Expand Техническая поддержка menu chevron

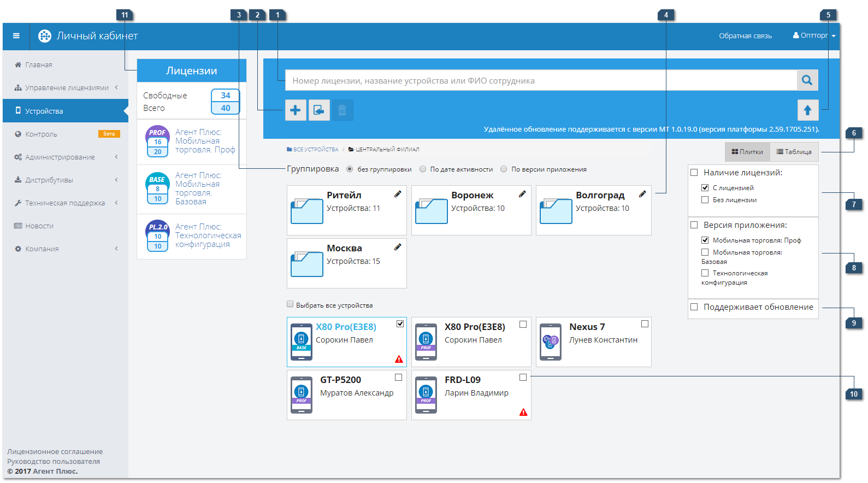tap(116, 203)
